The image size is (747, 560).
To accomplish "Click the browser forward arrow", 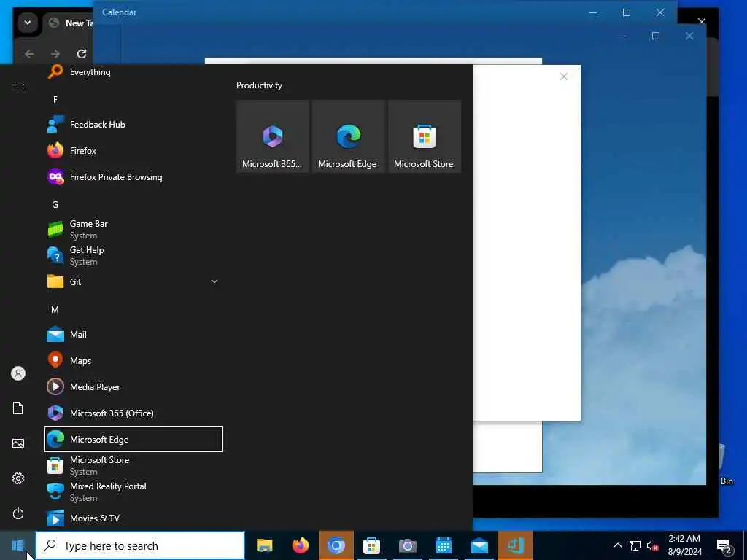I will click(x=55, y=54).
